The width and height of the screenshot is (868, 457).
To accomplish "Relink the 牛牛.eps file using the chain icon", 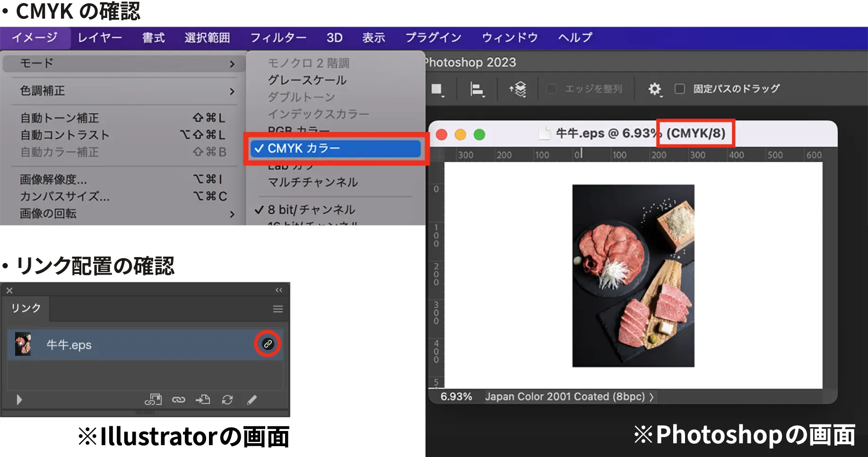I will 267,344.
